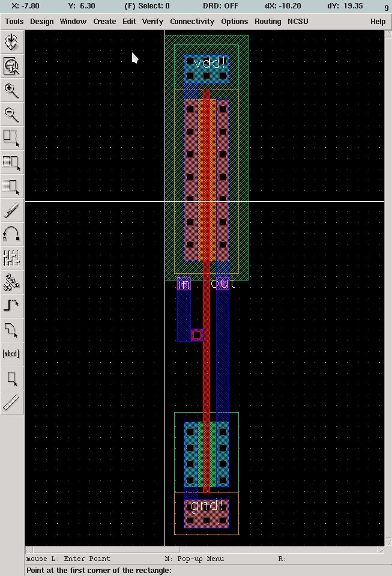The width and height of the screenshot is (392, 576).
Task: Click the horizontal scrollbar right arrow
Action: tap(381, 550)
